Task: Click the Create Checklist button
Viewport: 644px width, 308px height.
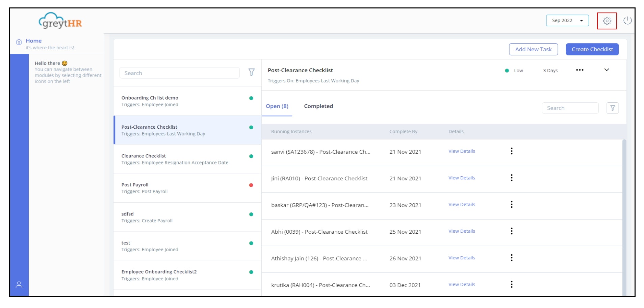Action: (592, 49)
